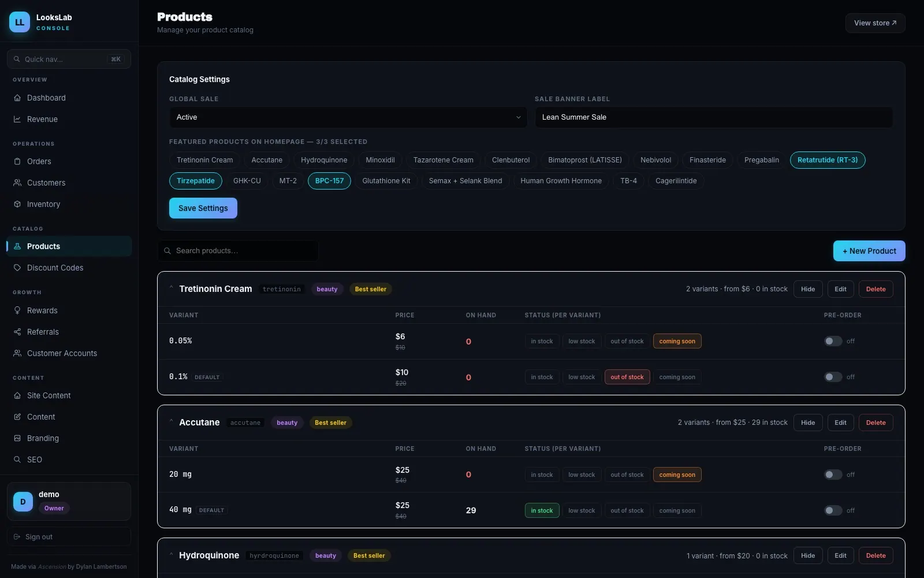924x578 pixels.
Task: Navigate to Customer Accounts
Action: click(x=69, y=353)
